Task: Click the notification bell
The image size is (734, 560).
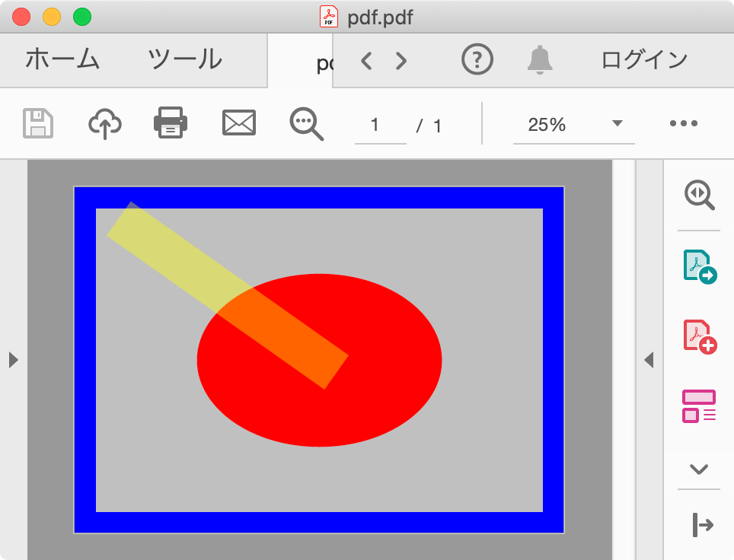Action: click(541, 59)
